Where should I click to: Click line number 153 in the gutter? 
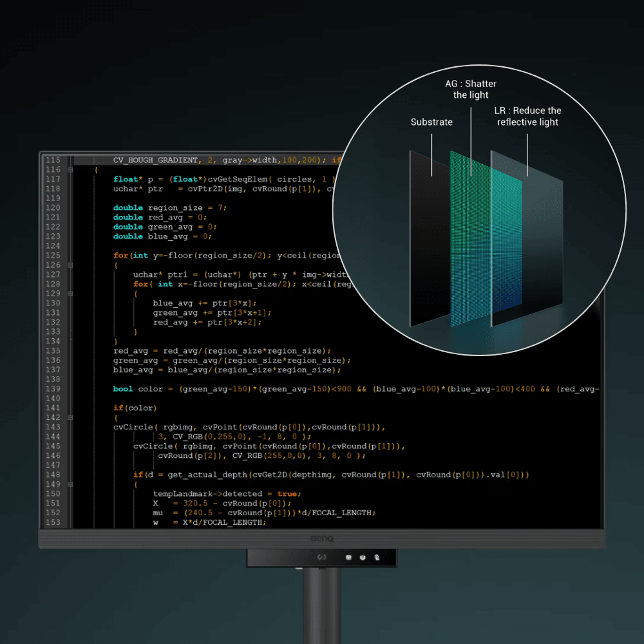53,522
